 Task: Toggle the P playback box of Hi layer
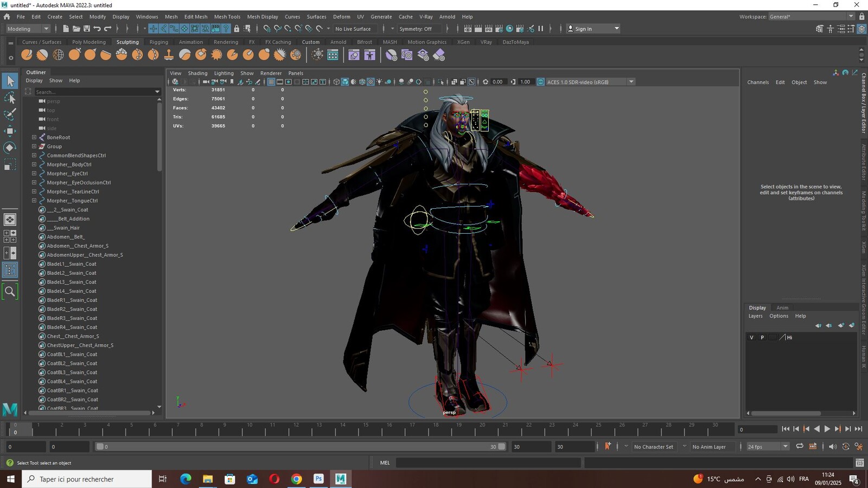[762, 337]
